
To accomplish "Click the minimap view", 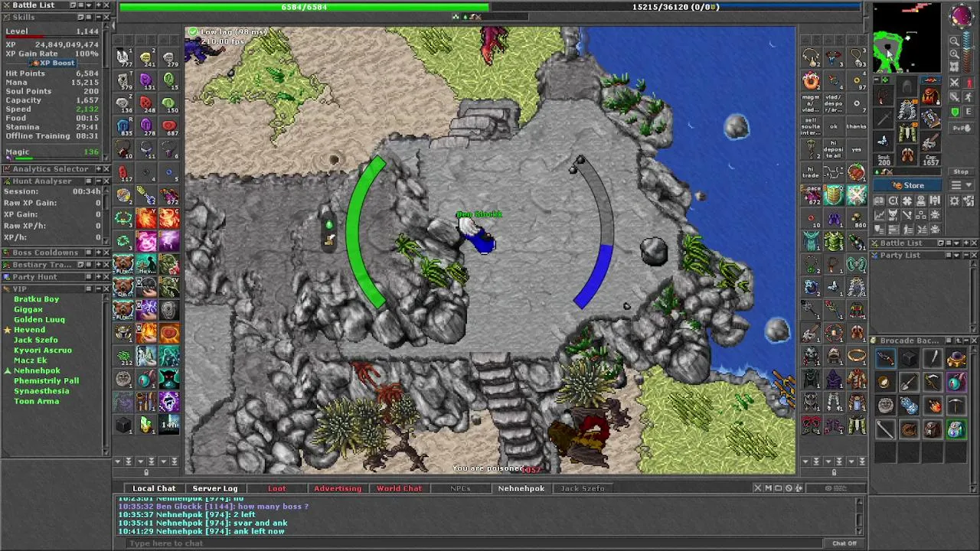I will pos(906,38).
